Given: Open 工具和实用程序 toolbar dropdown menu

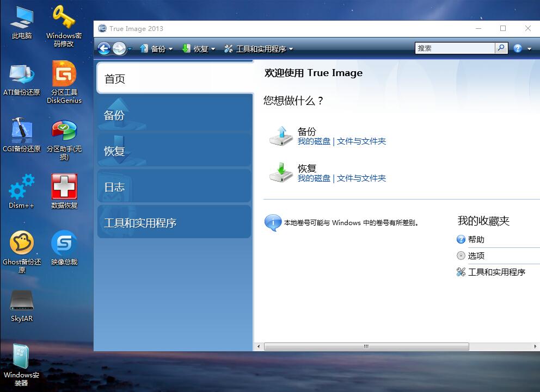Looking at the screenshot, I should click(x=259, y=49).
